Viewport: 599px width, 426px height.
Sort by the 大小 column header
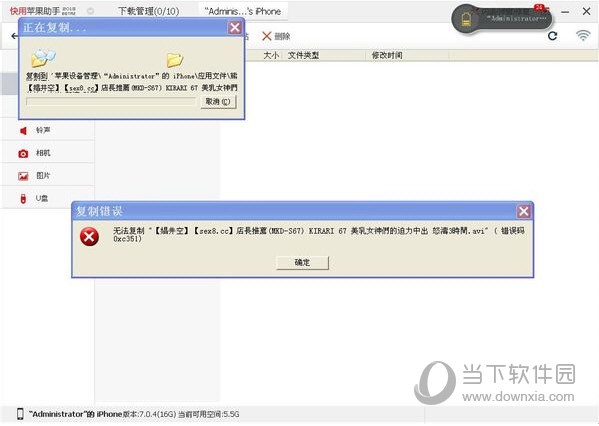(x=271, y=55)
